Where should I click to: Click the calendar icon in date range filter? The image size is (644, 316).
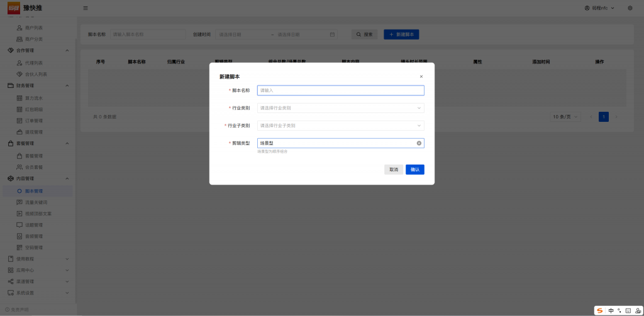(332, 35)
